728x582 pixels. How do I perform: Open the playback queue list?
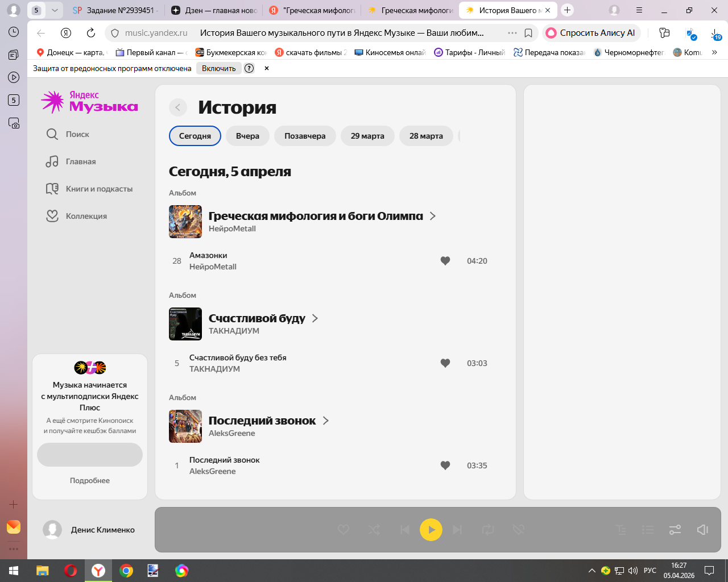point(648,530)
